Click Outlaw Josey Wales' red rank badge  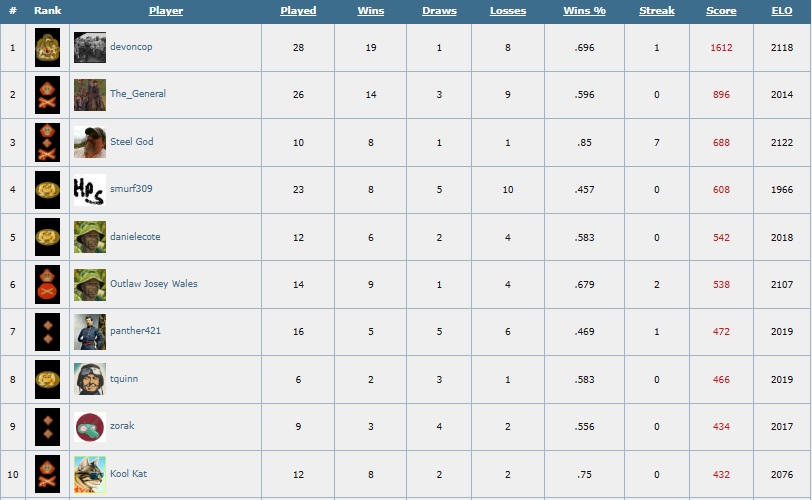click(x=47, y=284)
